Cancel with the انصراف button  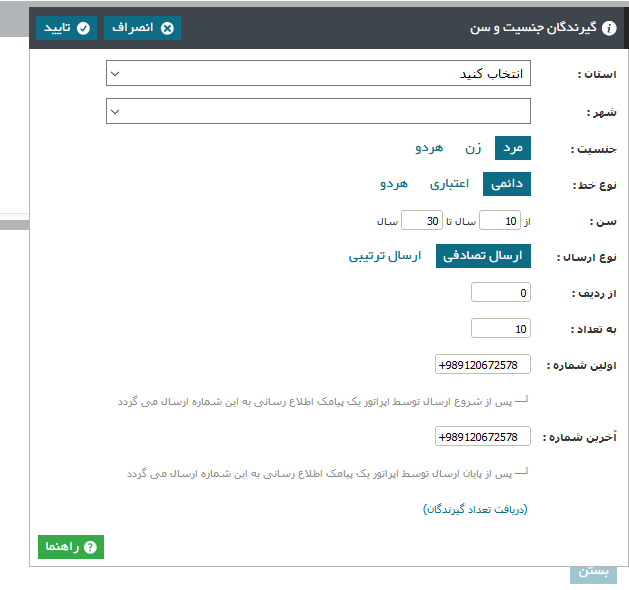click(x=142, y=28)
